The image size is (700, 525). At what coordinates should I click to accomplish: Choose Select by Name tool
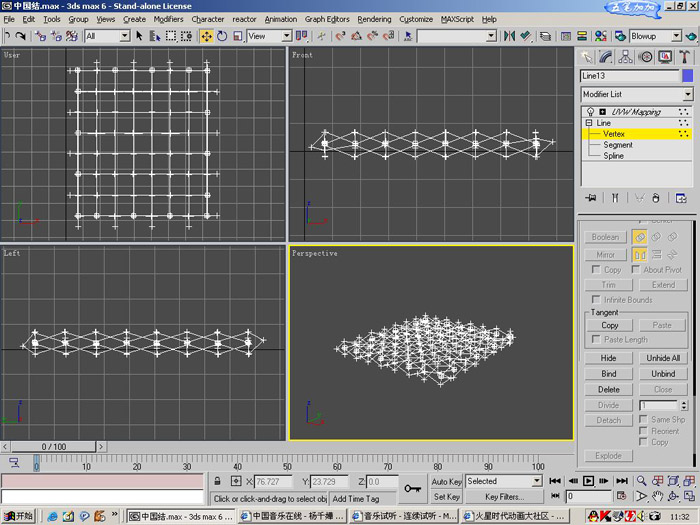154,36
